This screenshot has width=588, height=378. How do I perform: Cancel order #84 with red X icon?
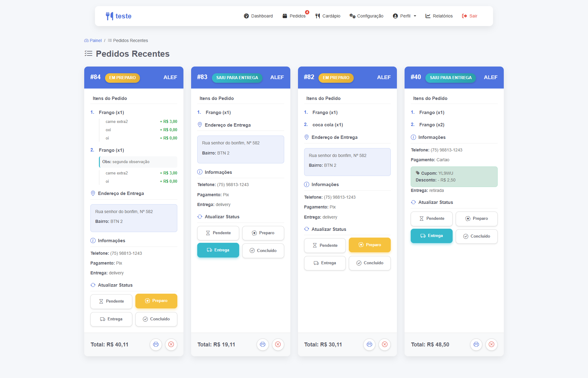pos(171,344)
